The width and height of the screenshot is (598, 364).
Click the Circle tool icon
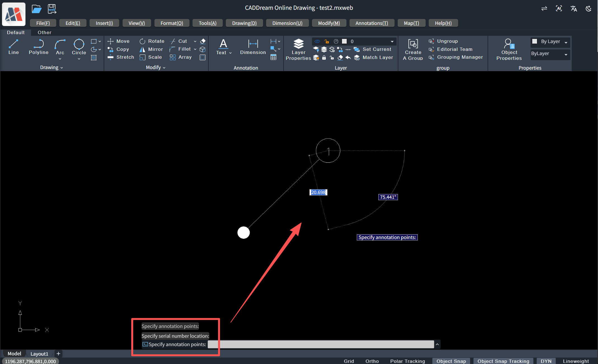(x=79, y=44)
